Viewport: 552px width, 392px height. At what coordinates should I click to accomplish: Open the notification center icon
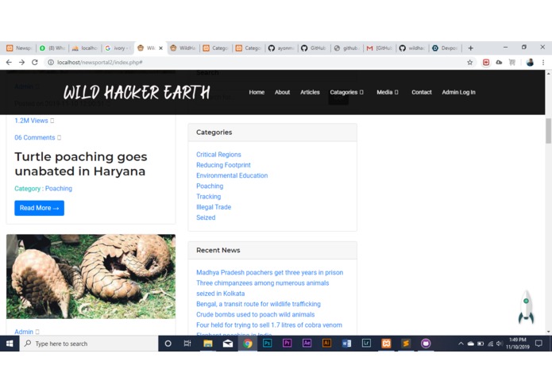[538, 344]
